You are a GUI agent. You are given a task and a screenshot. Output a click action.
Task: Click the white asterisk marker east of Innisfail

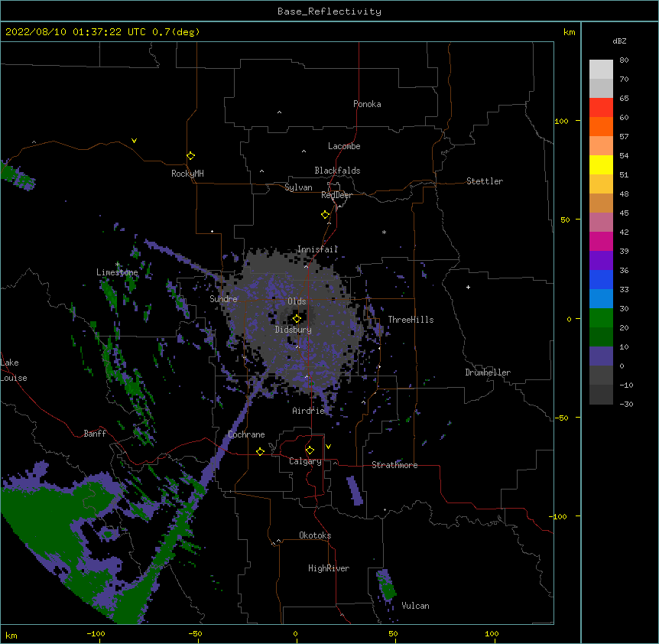coord(384,232)
